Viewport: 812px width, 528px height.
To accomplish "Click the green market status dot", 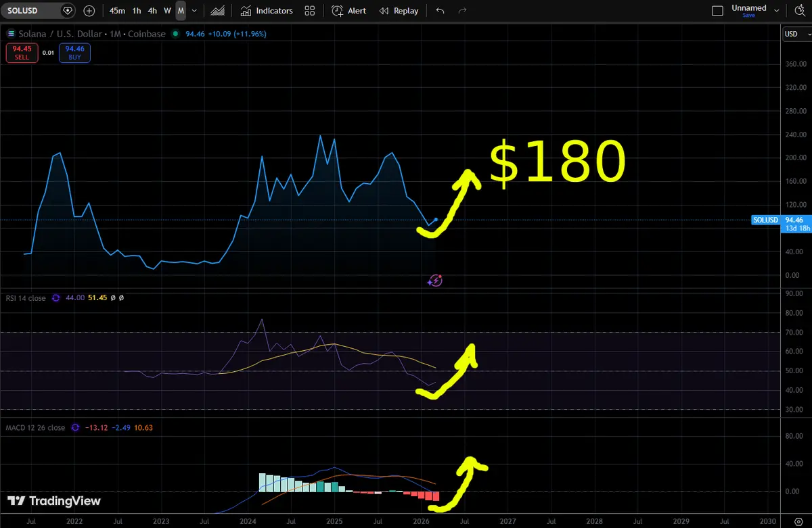I will pos(176,34).
